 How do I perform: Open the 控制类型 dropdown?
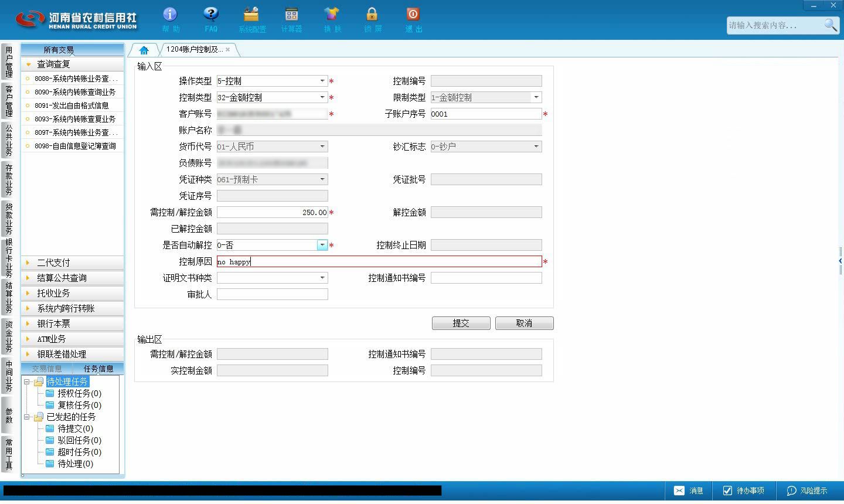click(322, 97)
